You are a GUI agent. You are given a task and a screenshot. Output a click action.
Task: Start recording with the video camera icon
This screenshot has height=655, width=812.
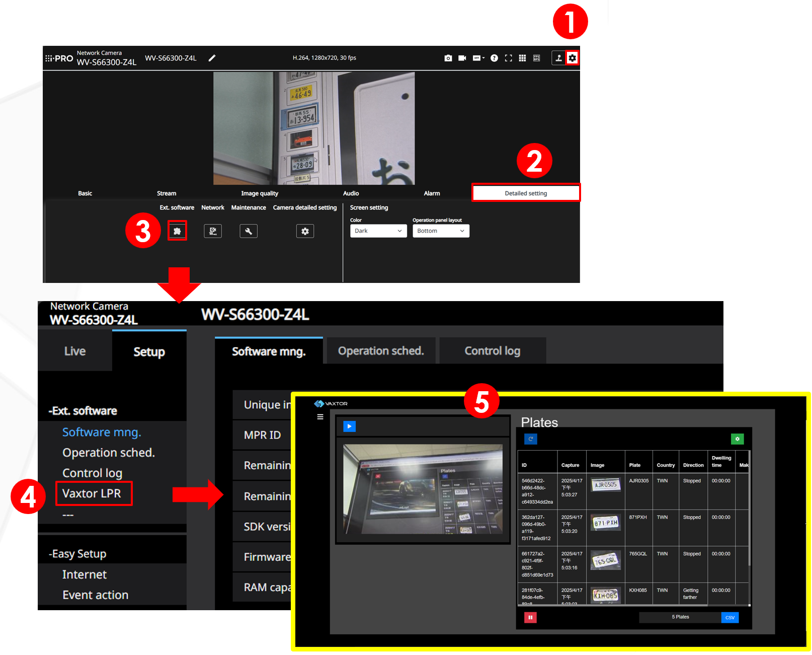pos(462,58)
